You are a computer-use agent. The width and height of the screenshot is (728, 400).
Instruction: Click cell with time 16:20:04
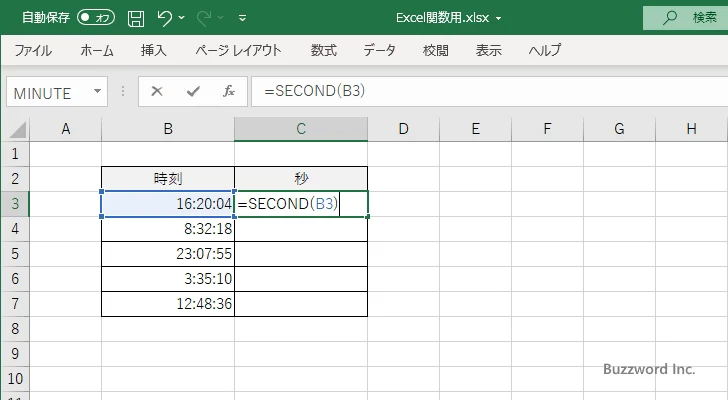pyautogui.click(x=168, y=204)
